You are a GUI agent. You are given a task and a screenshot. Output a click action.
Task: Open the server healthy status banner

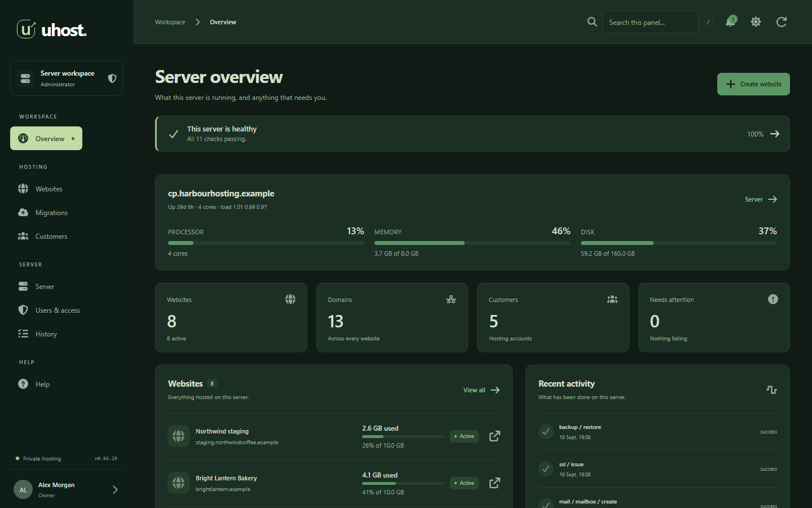pos(473,134)
